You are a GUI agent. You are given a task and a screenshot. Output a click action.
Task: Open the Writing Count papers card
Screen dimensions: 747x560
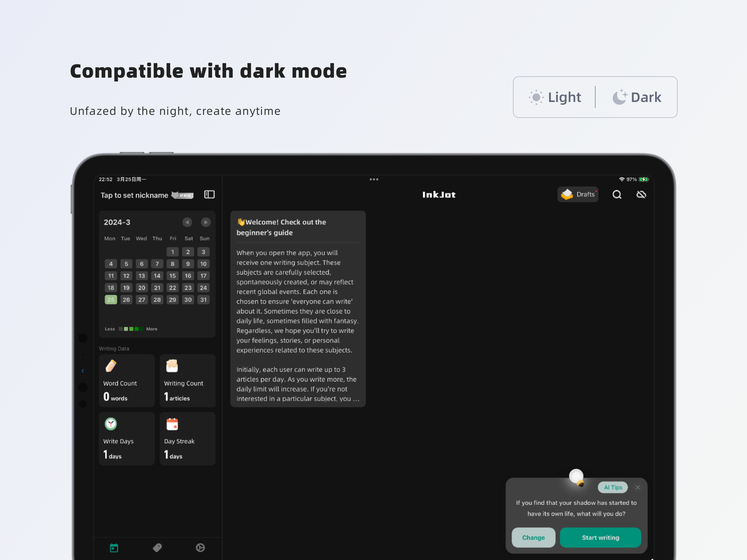click(x=187, y=381)
